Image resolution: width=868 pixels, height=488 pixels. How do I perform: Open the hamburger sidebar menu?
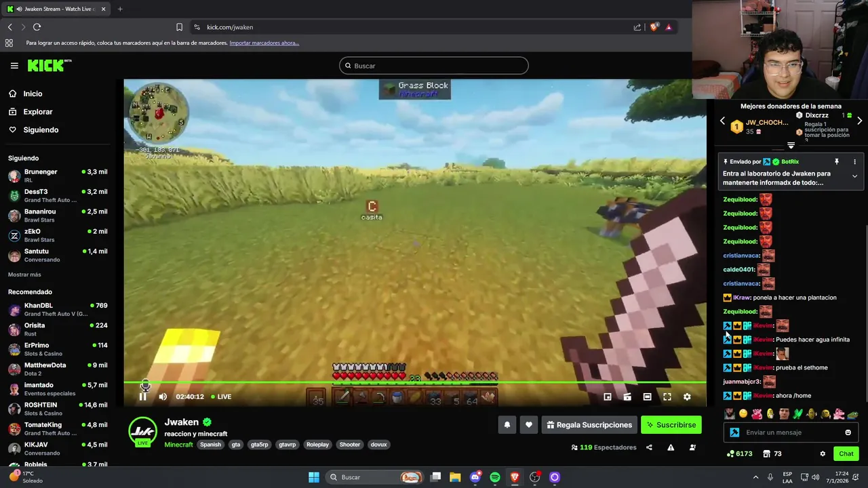tap(14, 66)
